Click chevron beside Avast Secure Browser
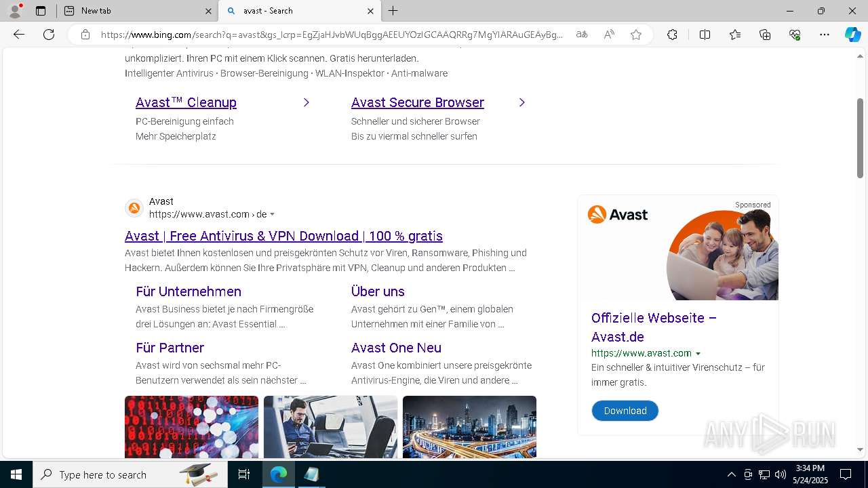Viewport: 868px width, 488px height. 522,102
